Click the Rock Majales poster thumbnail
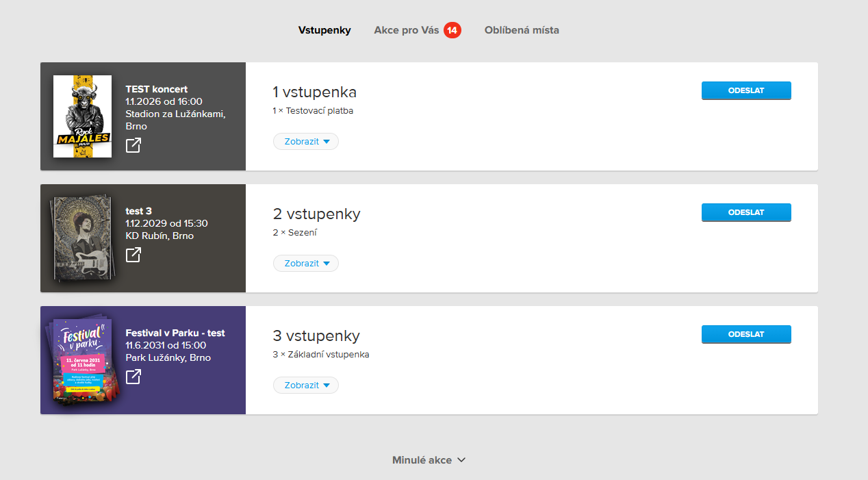The width and height of the screenshot is (868, 480). click(x=83, y=116)
